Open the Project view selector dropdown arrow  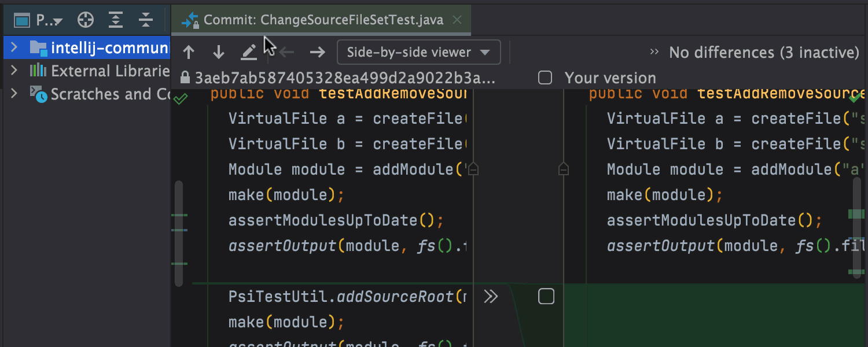(58, 22)
